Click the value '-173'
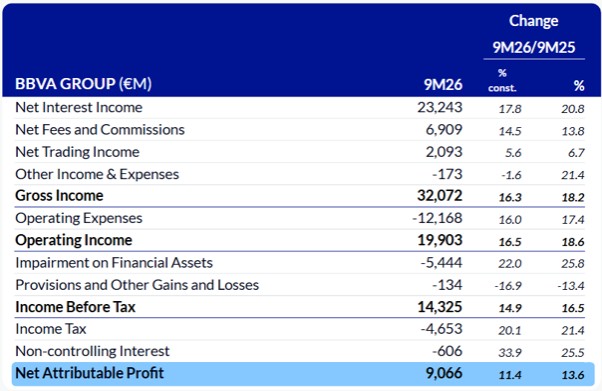Image resolution: width=602 pixels, height=391 pixels. coord(447,174)
